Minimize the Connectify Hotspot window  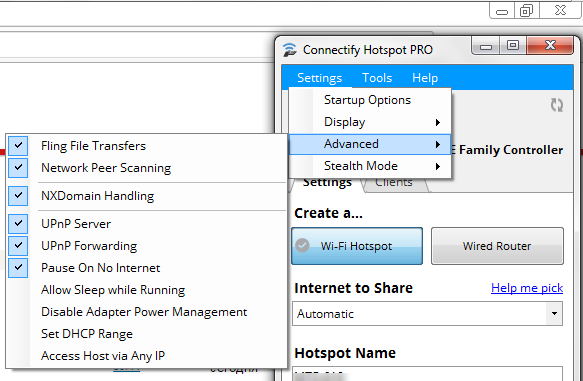point(485,46)
